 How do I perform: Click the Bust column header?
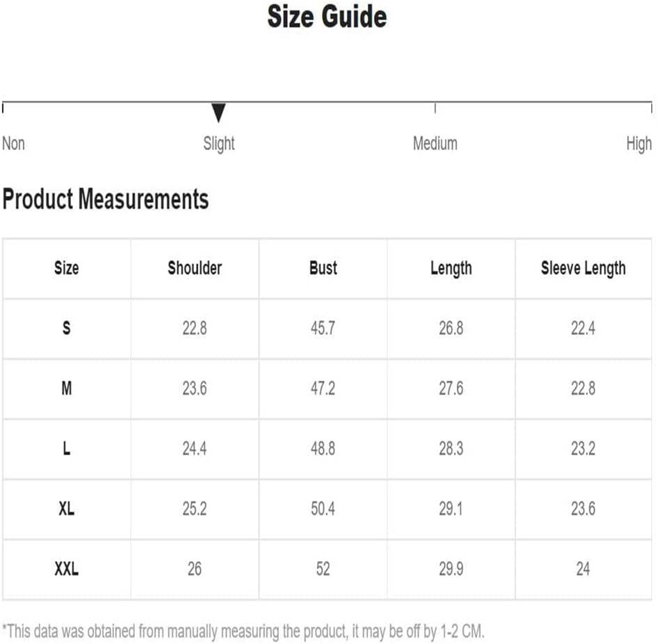click(x=323, y=268)
